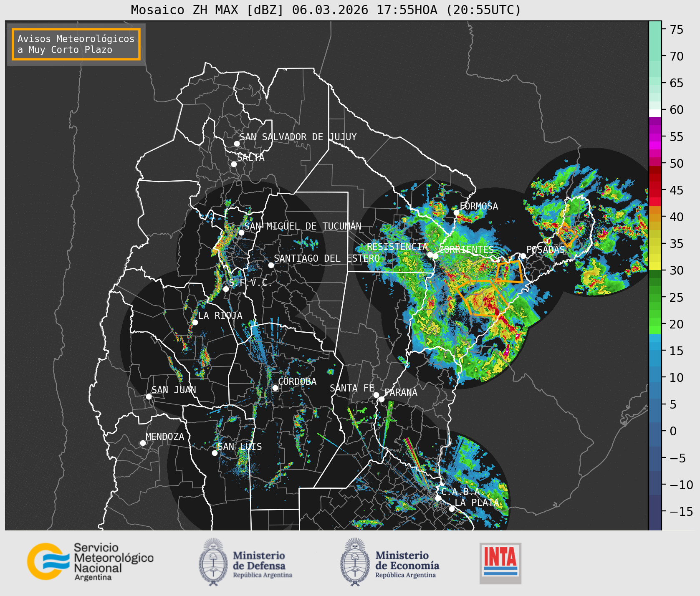Click the Servicio Meteorológico Nacional logo

coord(91,561)
